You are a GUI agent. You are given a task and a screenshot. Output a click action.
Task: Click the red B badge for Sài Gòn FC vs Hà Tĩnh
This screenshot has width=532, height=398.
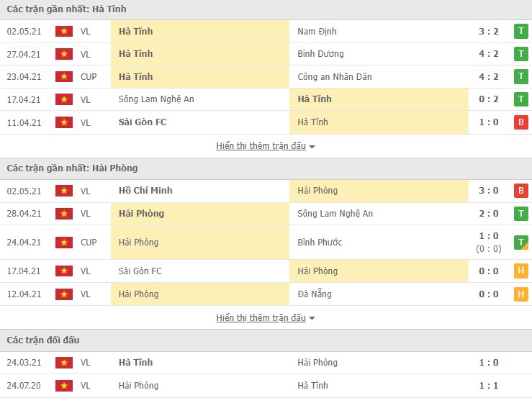pos(520,122)
